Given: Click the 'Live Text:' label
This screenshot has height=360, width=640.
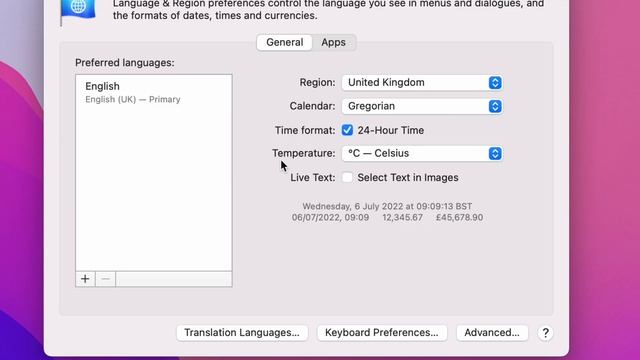Looking at the screenshot, I should coord(313,178).
